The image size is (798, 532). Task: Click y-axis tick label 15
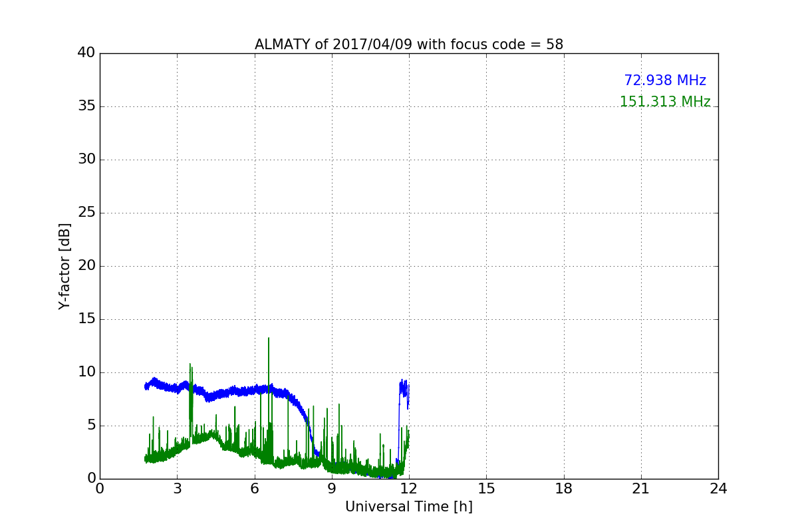86,319
